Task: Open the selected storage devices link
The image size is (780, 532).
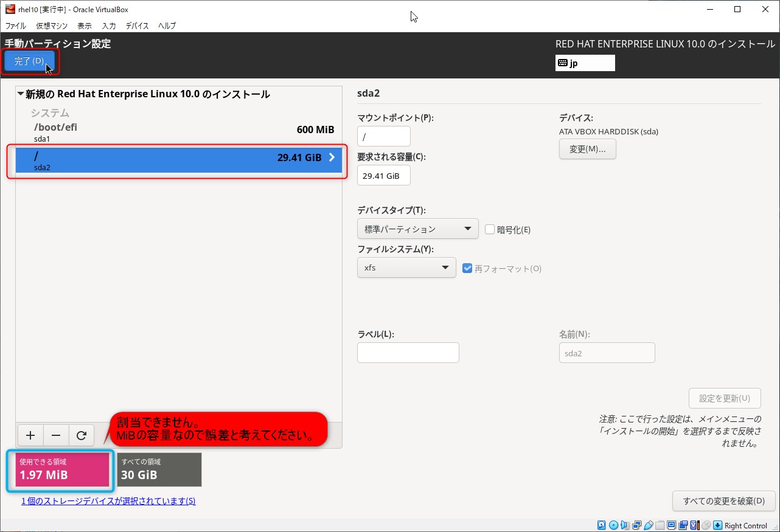Action: pos(108,501)
